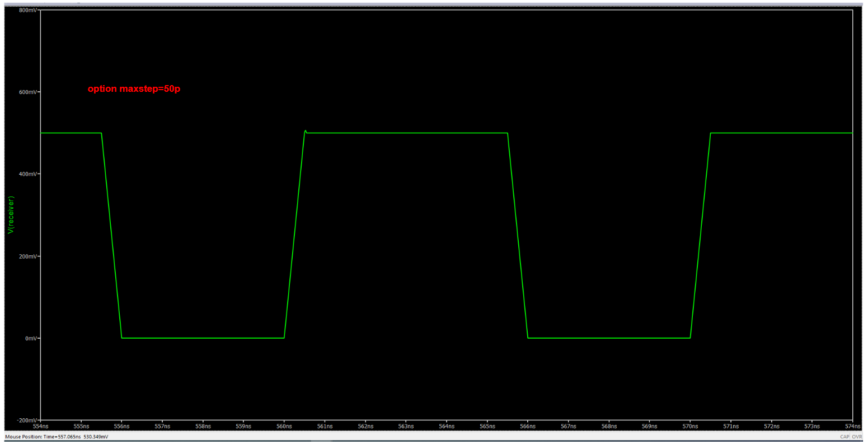Image resolution: width=868 pixels, height=444 pixels.
Task: Click the 800mV label on vertical axis
Action: 27,10
